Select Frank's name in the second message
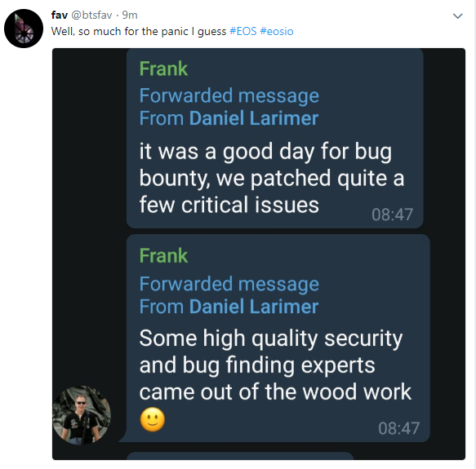 point(163,255)
